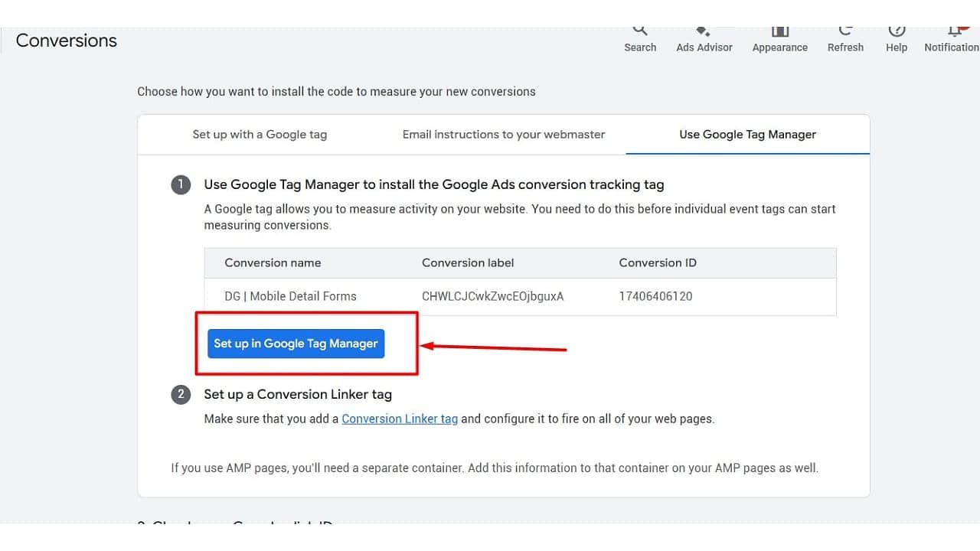Switch to the Set up with a Google tag tab

(x=260, y=134)
